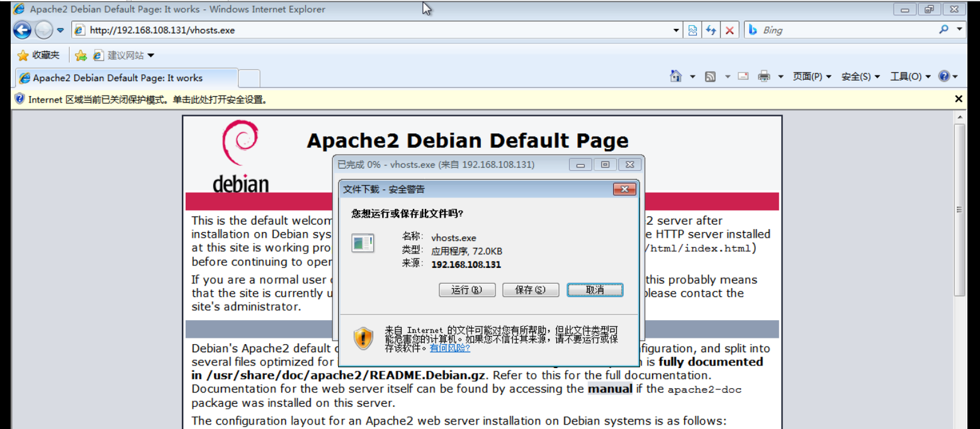The width and height of the screenshot is (980, 429).
Task: Click the Home house icon
Action: coord(676,76)
